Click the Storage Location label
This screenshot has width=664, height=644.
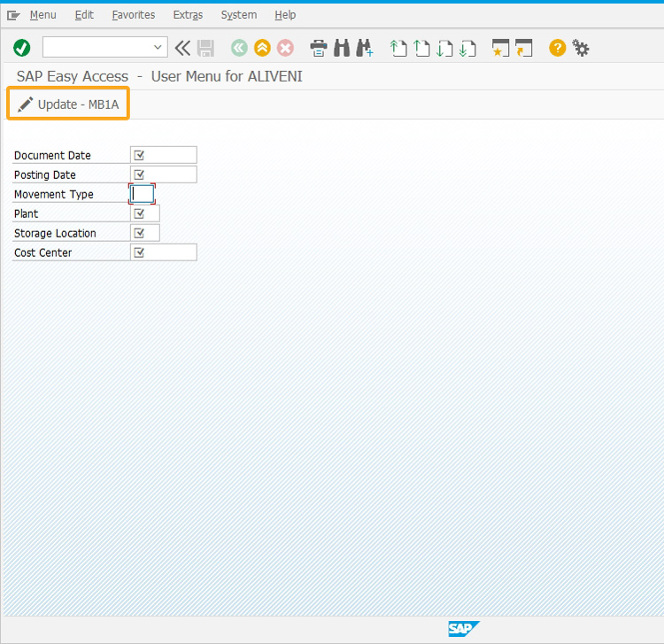pos(55,234)
